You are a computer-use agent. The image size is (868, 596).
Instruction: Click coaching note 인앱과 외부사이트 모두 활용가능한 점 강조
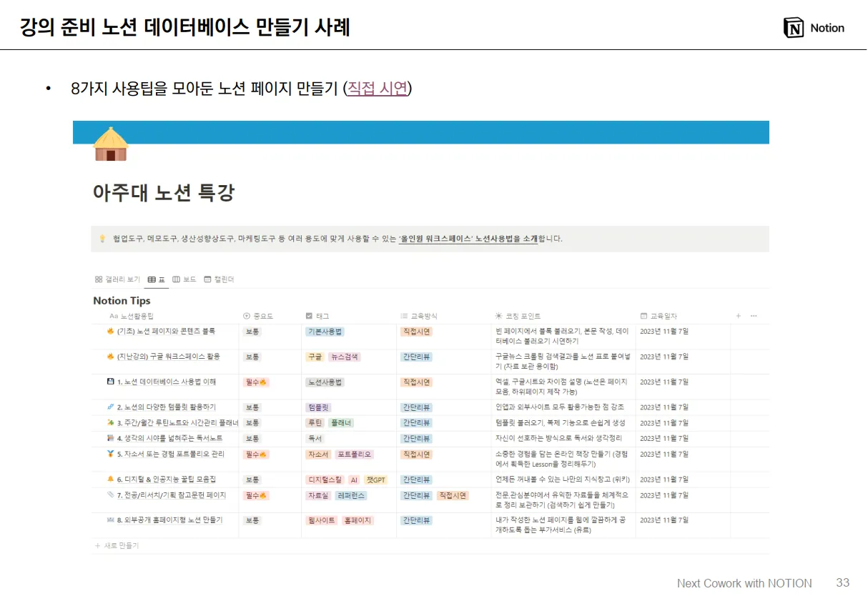point(559,407)
